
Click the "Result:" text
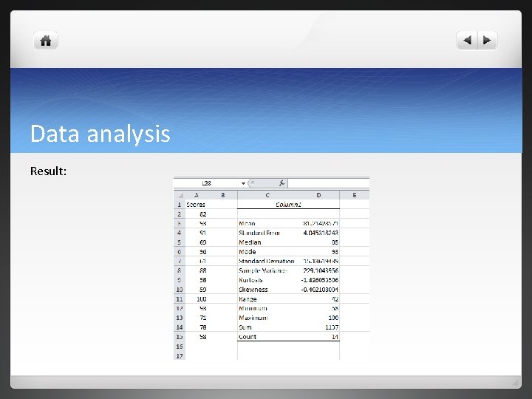point(48,171)
